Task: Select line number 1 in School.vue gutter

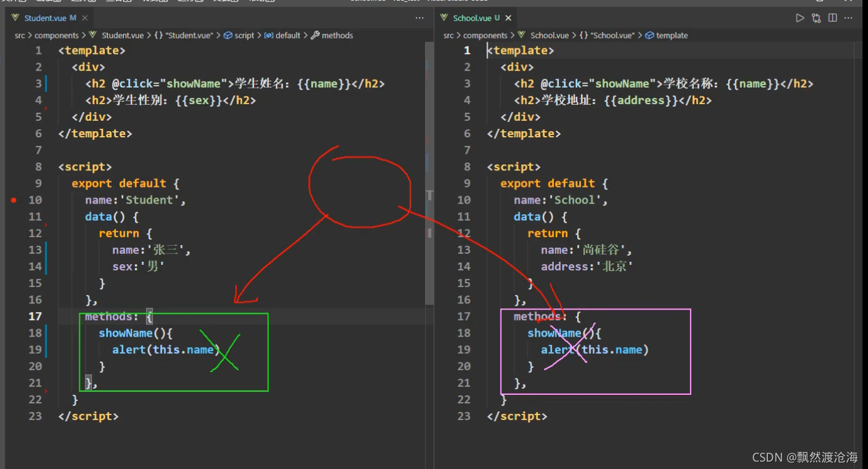Action: coord(467,50)
